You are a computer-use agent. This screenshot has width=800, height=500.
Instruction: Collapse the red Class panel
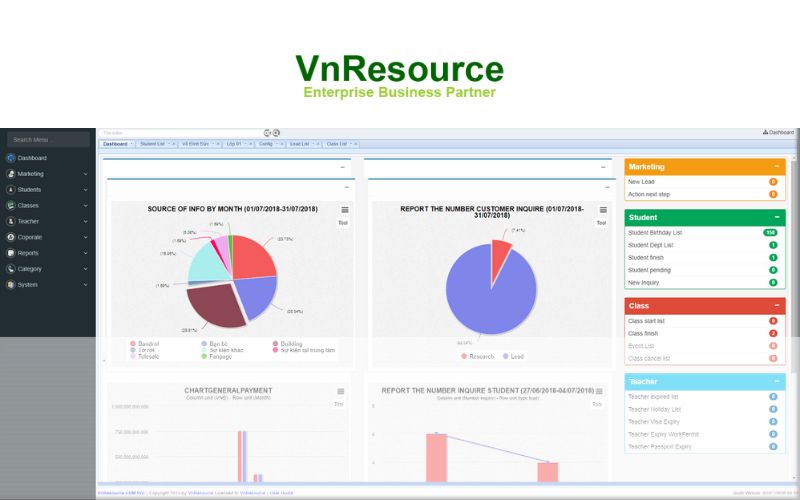tap(777, 306)
